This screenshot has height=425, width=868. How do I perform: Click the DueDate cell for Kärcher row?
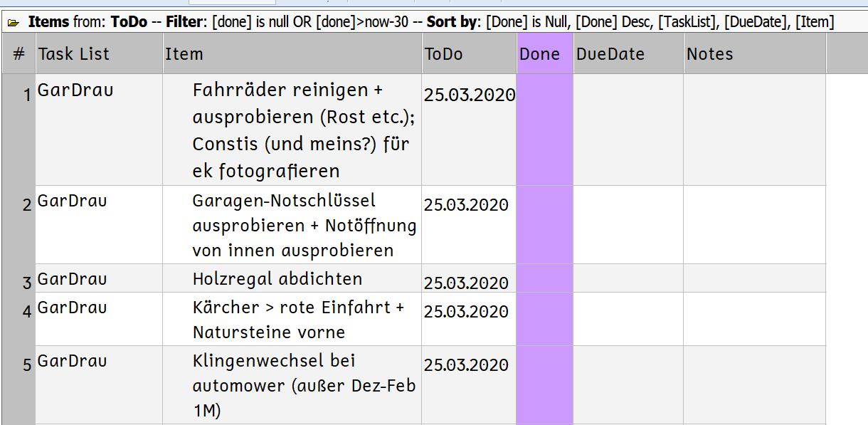click(628, 319)
